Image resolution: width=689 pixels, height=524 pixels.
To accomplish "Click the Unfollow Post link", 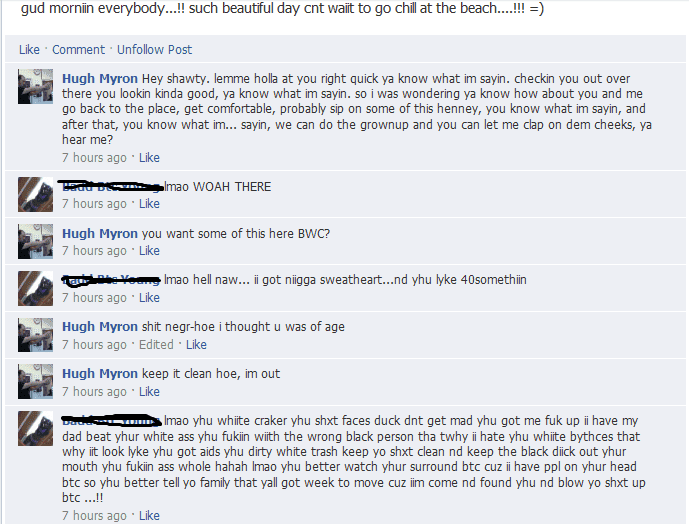I will [154, 50].
